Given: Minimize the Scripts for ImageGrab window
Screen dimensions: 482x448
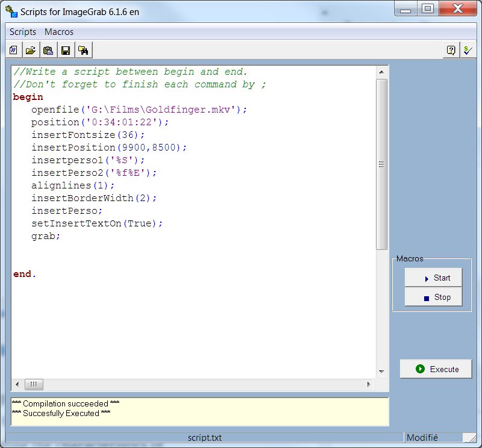Looking at the screenshot, I should pyautogui.click(x=405, y=9).
